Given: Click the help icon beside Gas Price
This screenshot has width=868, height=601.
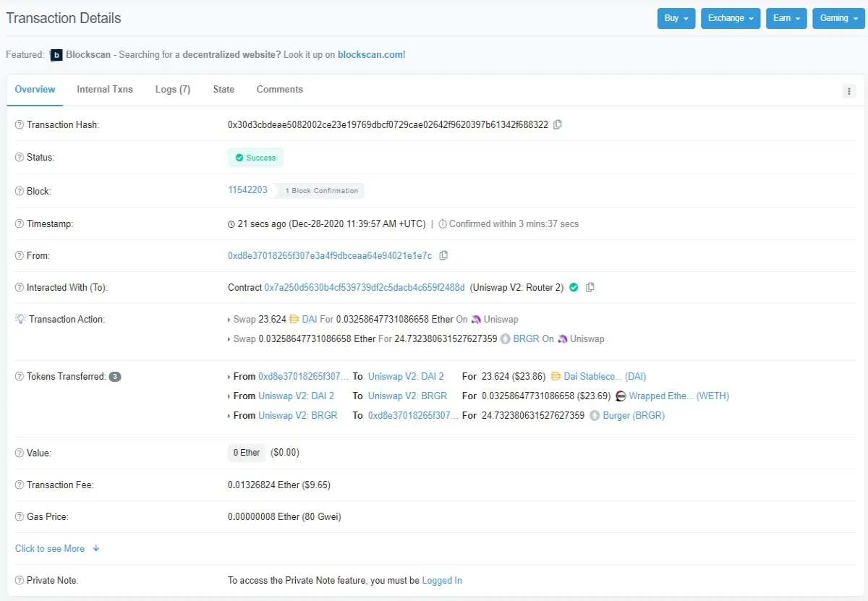Looking at the screenshot, I should 20,517.
